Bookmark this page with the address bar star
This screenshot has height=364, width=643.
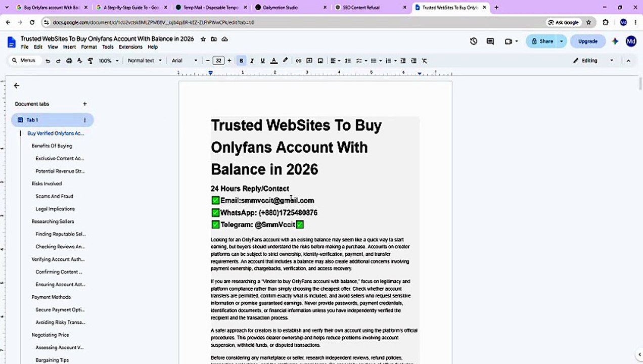click(588, 22)
